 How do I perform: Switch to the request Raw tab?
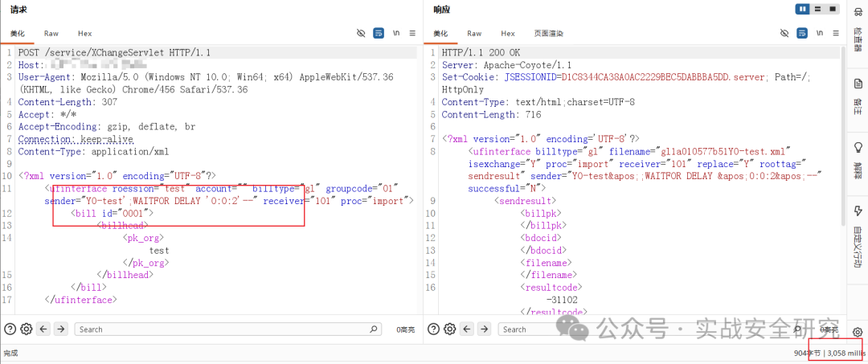click(51, 34)
